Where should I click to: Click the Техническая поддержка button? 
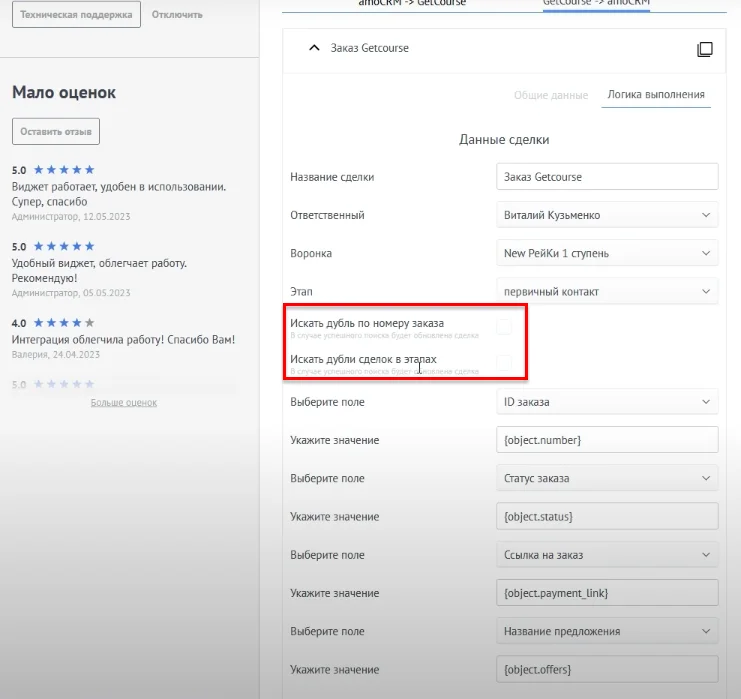click(76, 15)
